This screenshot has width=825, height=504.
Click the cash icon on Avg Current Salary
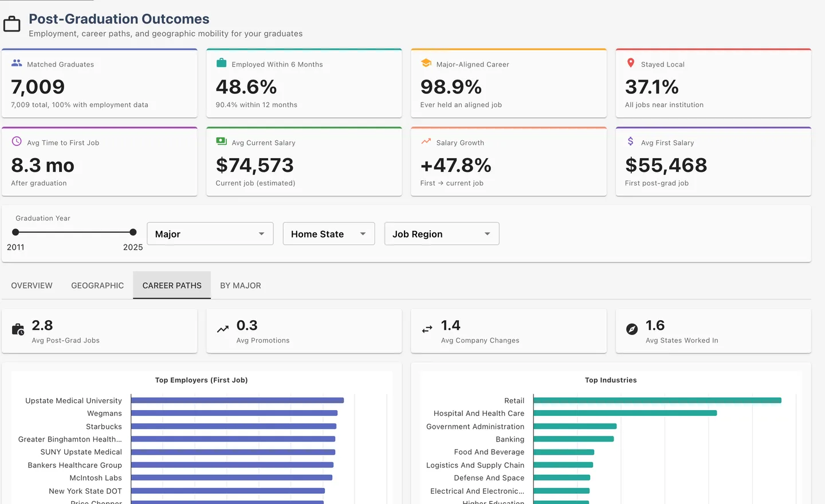pos(221,141)
